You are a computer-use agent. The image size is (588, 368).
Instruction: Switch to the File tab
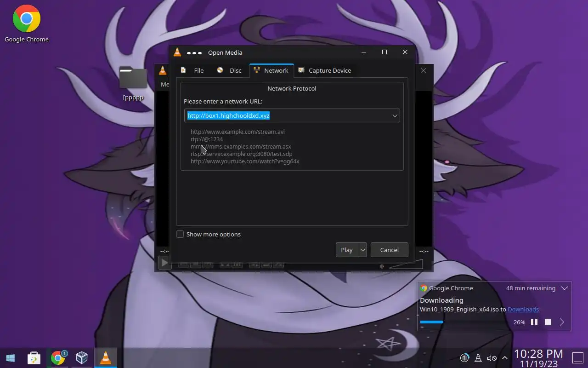pyautogui.click(x=192, y=70)
